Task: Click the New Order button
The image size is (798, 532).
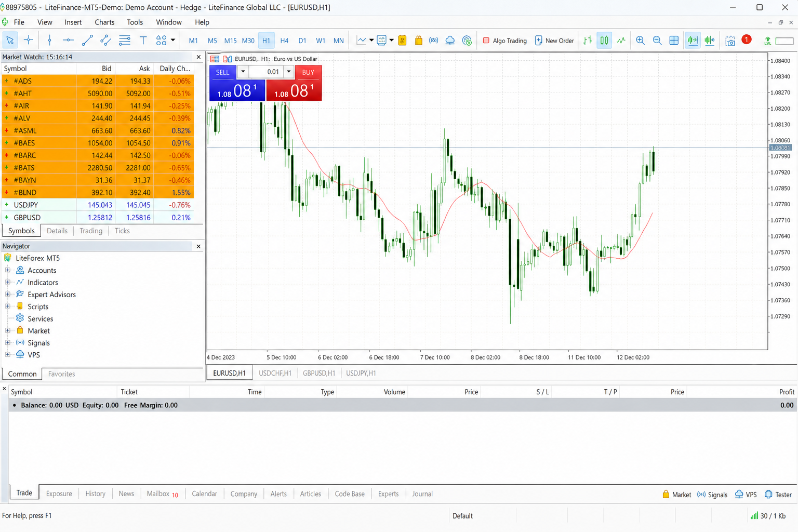Action: [x=554, y=41]
